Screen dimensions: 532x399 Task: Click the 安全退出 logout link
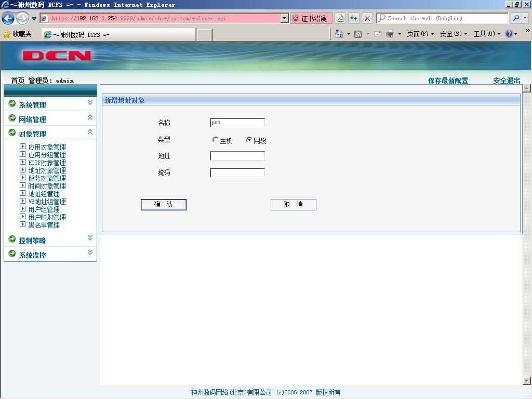click(x=507, y=81)
